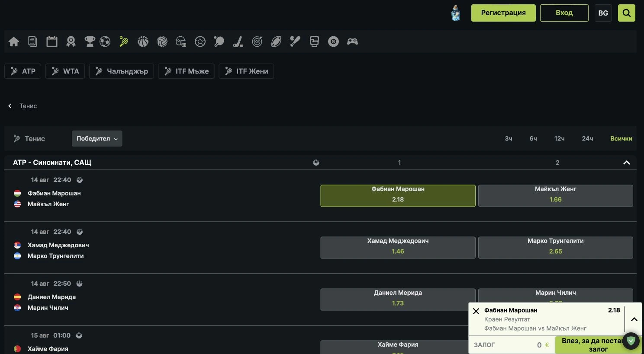Viewport: 644px width, 354px height.
Task: Select Хамад Меджедович 1.46 odds
Action: click(398, 248)
